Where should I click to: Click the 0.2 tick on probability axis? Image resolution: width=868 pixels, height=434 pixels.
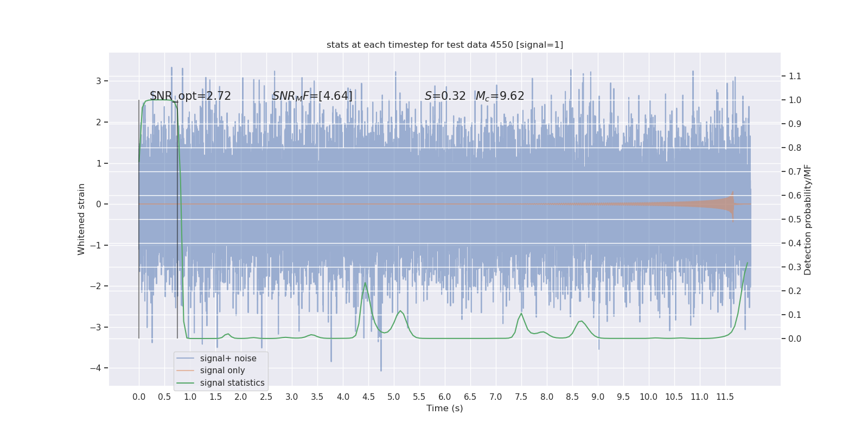point(795,291)
